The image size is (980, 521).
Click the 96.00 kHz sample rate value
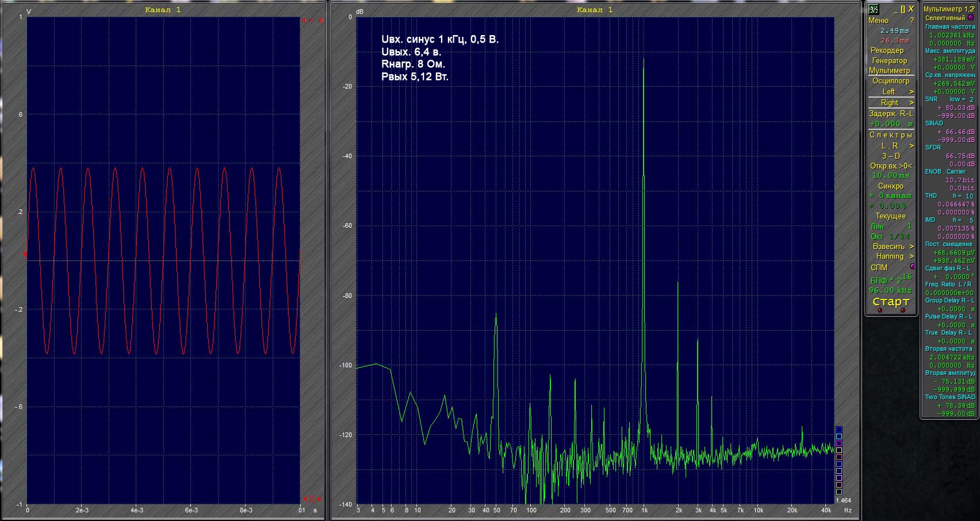pos(890,290)
